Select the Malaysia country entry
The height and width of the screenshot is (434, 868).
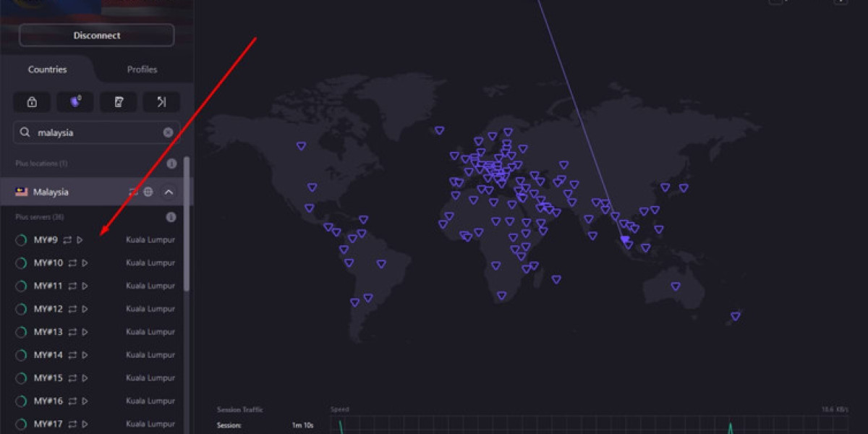[x=51, y=192]
